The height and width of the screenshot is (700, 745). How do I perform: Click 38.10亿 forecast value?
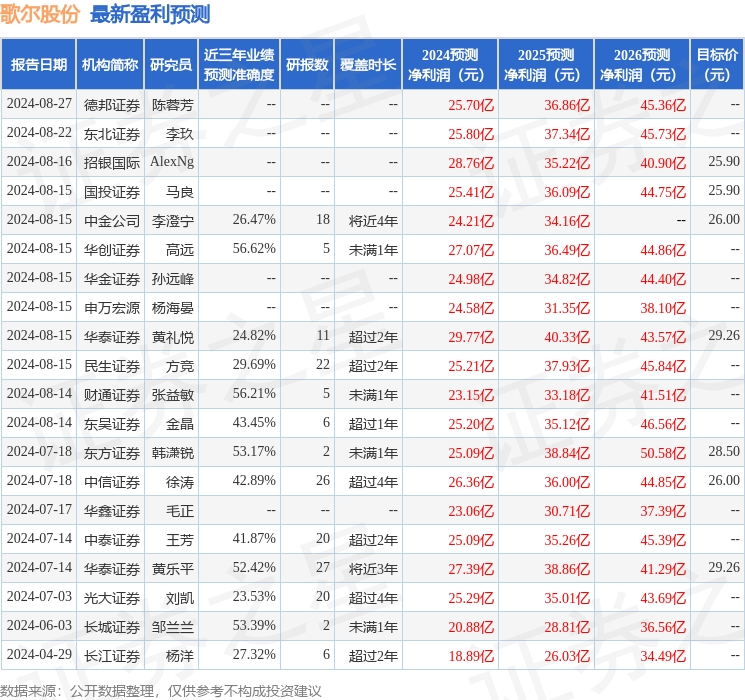click(663, 308)
